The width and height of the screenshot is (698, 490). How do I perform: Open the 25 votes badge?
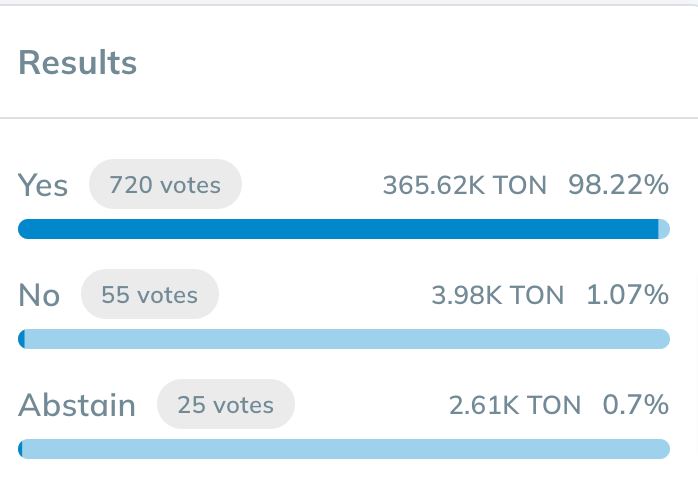click(x=225, y=405)
